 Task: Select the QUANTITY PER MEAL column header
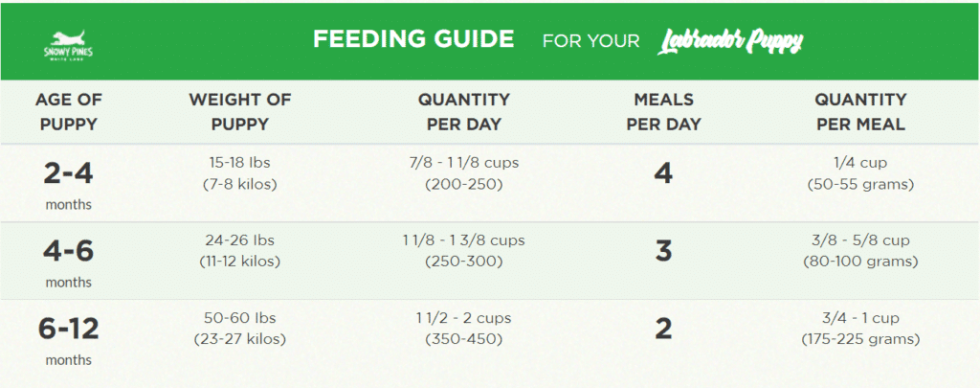click(x=860, y=112)
